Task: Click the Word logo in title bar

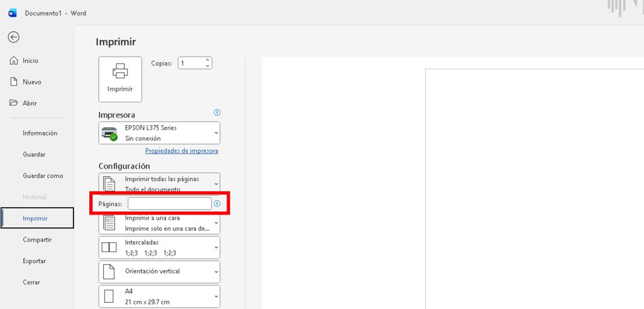Action: click(x=13, y=13)
